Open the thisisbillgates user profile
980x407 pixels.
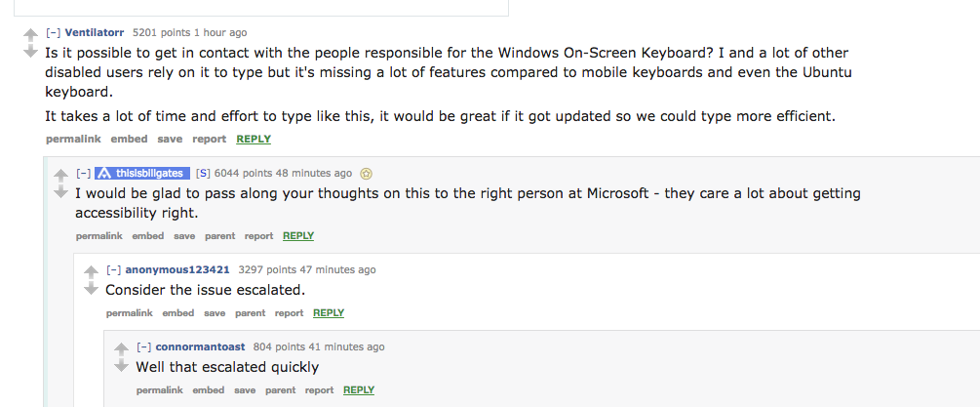[x=142, y=173]
